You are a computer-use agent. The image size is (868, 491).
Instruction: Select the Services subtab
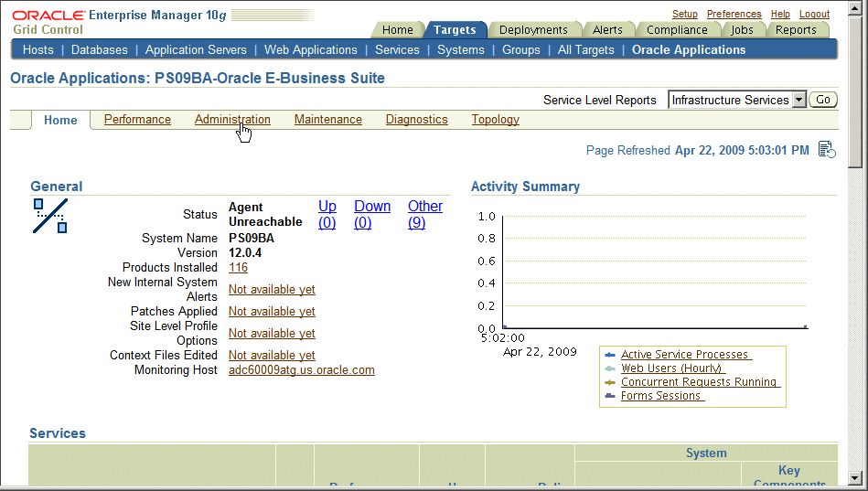point(397,49)
